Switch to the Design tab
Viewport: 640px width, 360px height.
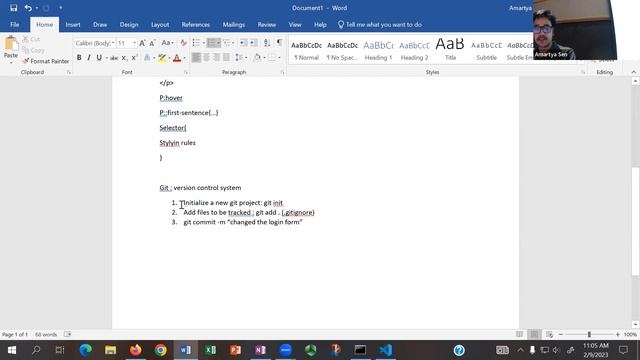point(129,24)
